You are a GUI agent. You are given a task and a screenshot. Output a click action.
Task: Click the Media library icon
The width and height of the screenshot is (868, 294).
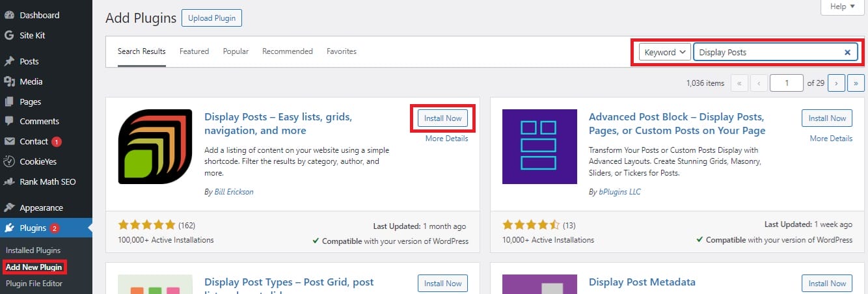click(9, 81)
